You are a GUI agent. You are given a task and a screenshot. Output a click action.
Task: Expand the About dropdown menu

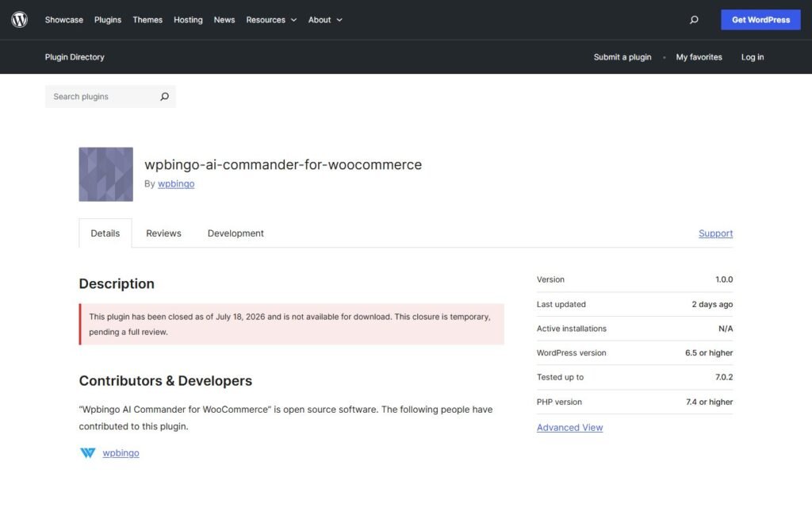tap(325, 20)
